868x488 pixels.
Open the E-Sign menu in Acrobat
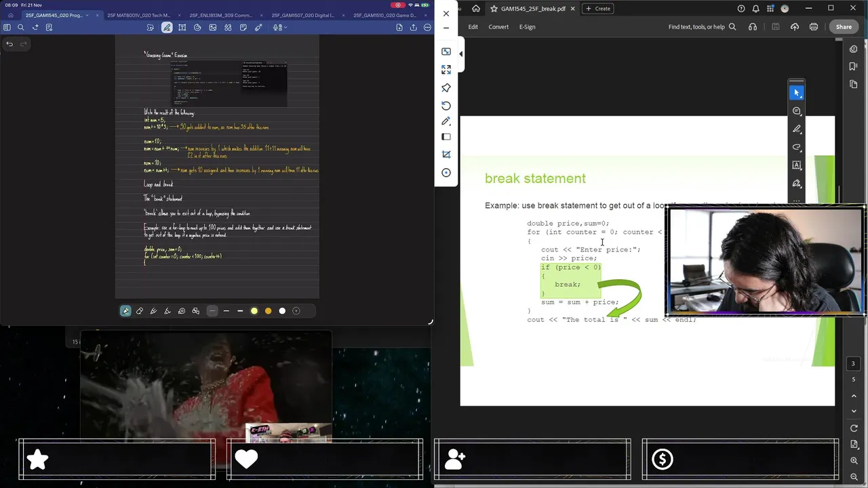528,27
